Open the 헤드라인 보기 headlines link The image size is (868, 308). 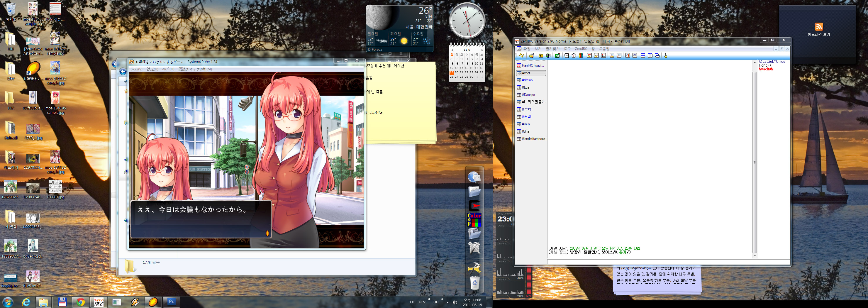pyautogui.click(x=819, y=34)
